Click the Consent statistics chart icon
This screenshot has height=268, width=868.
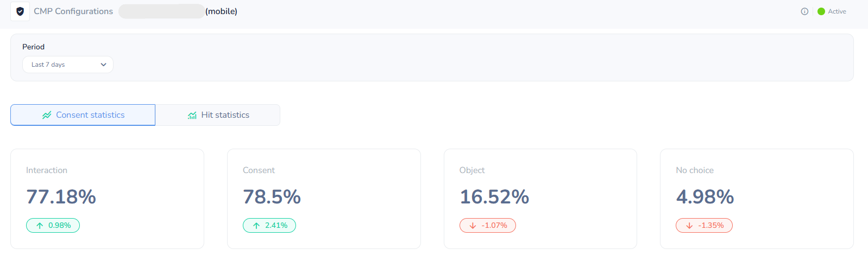point(47,115)
